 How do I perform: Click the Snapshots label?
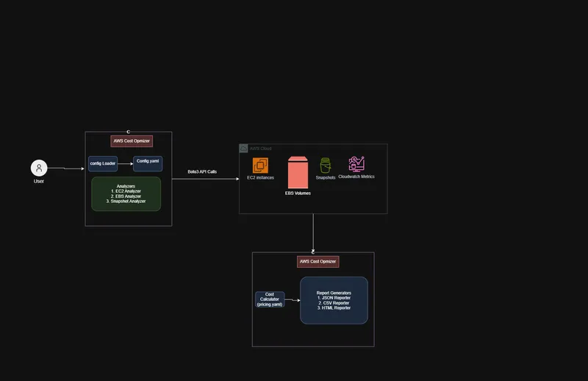coord(326,177)
